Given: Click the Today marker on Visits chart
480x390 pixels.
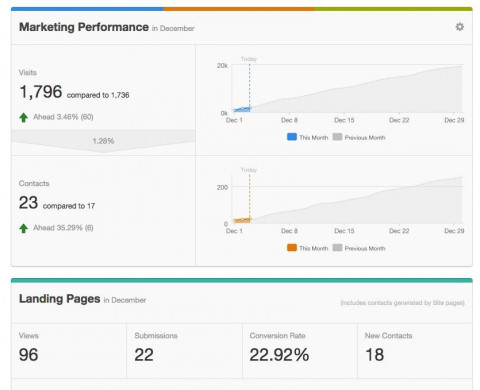Looking at the screenshot, I should (249, 59).
